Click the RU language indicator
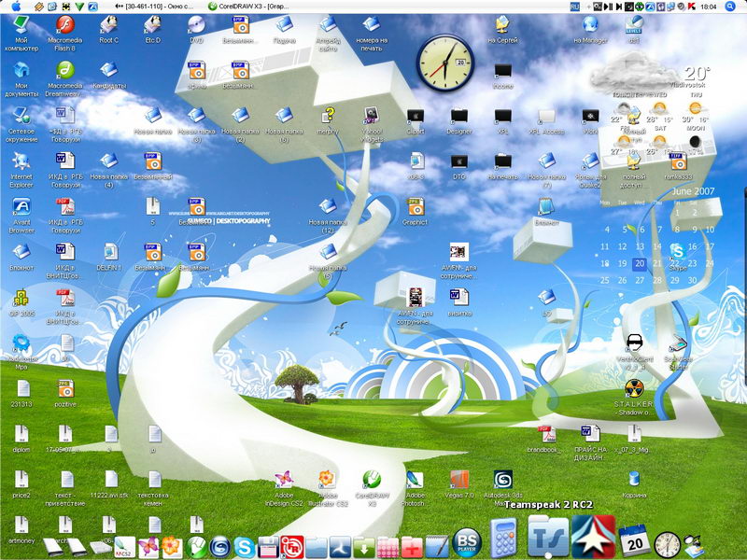 tap(574, 7)
